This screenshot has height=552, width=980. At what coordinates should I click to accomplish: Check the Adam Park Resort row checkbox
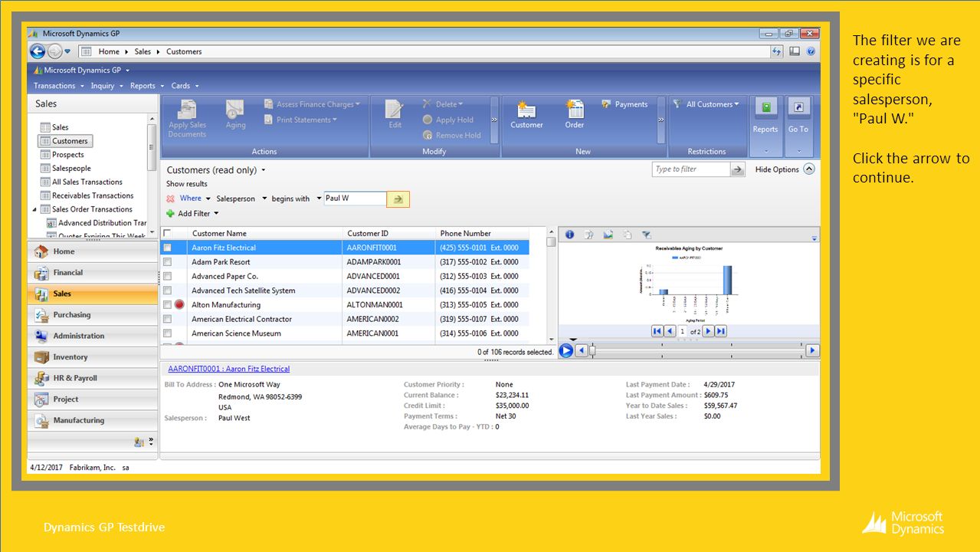[x=167, y=262]
